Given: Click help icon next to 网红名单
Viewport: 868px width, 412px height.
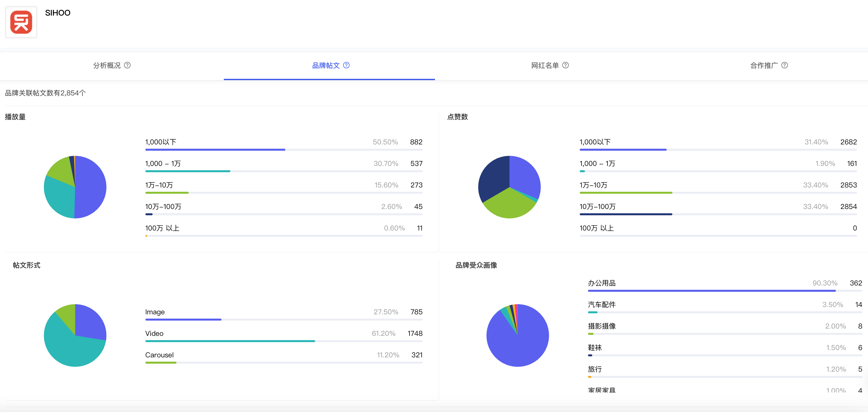Looking at the screenshot, I should [565, 65].
